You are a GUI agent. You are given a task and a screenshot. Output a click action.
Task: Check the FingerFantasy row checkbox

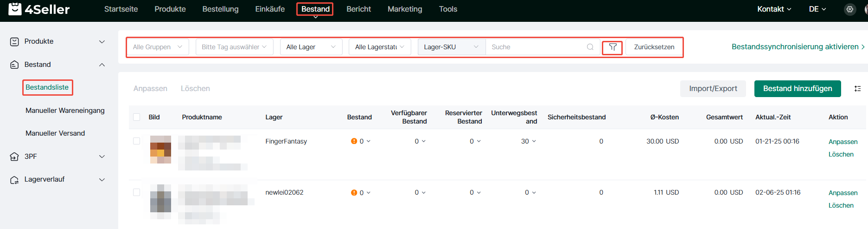[x=137, y=141]
